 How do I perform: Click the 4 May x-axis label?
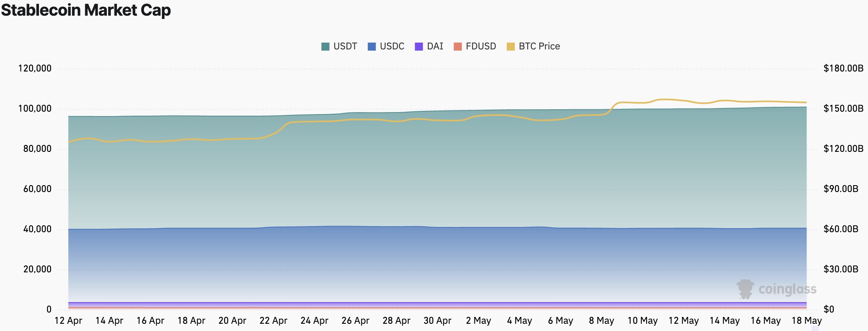[x=519, y=321]
